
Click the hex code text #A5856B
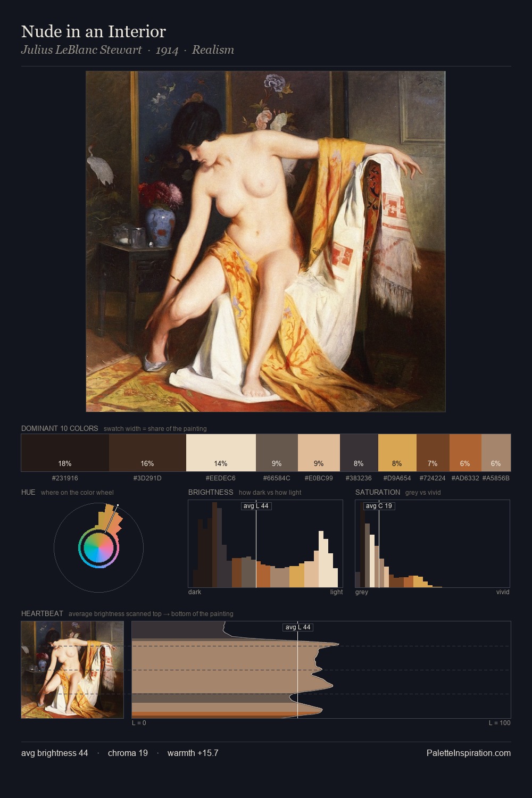pos(496,478)
